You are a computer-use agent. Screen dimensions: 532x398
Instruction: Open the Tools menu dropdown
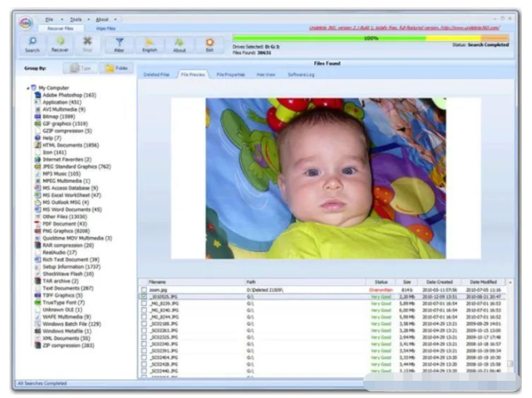76,19
